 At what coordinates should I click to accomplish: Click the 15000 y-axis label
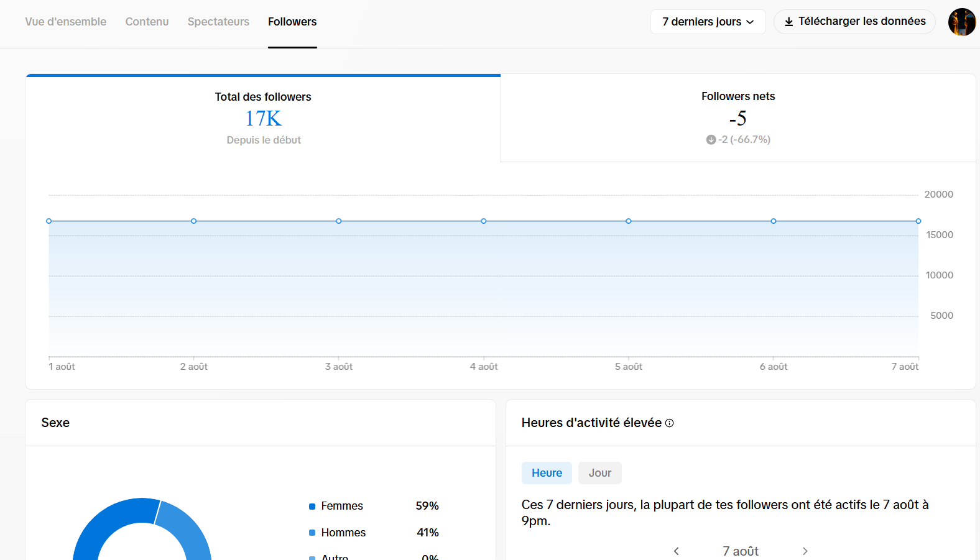(x=940, y=235)
